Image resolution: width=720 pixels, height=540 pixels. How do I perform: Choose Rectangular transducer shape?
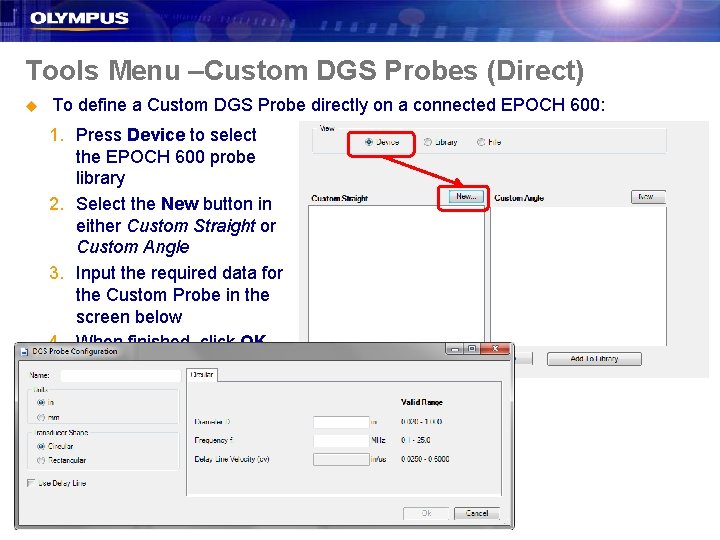[x=41, y=460]
